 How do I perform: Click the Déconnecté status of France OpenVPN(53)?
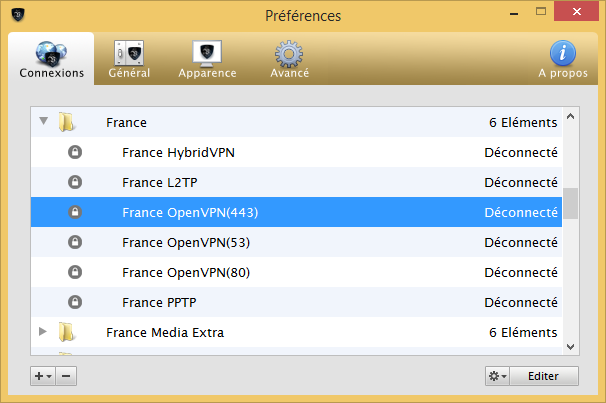tap(521, 242)
